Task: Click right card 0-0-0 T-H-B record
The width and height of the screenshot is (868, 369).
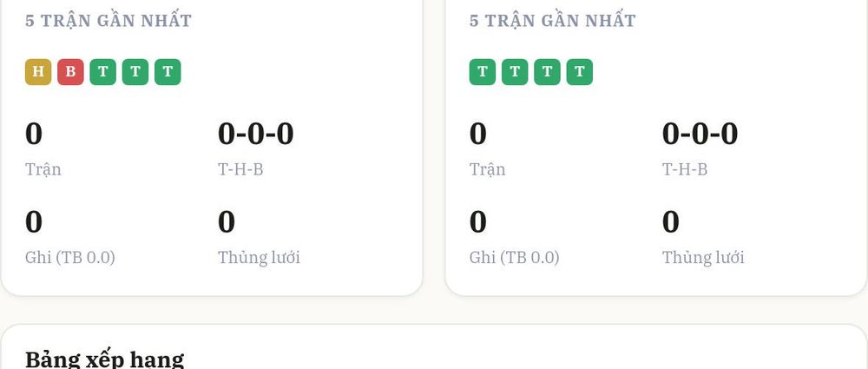Action: (700, 149)
